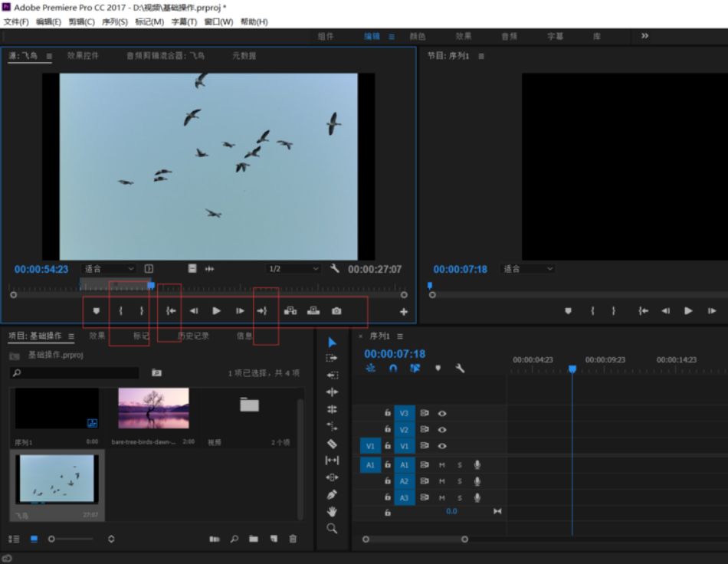This screenshot has height=564, width=728.
Task: Expand the workspace overflow chevron
Action: tap(644, 36)
